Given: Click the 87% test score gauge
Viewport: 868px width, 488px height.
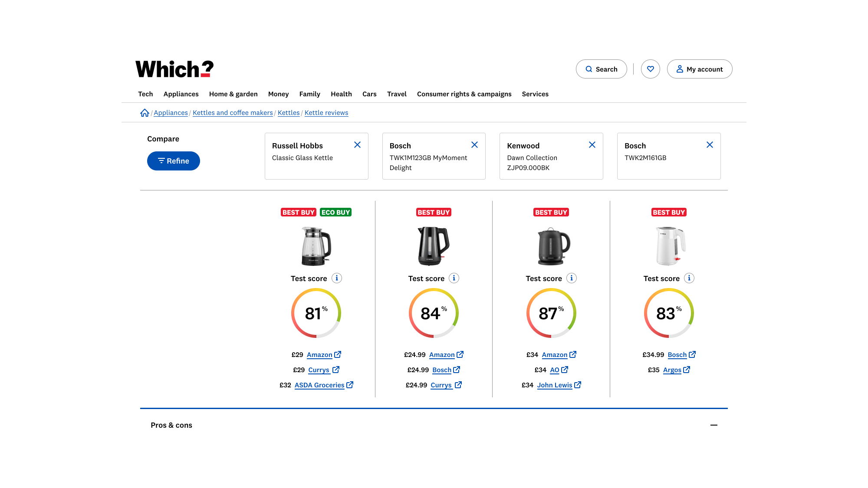Looking at the screenshot, I should 551,313.
